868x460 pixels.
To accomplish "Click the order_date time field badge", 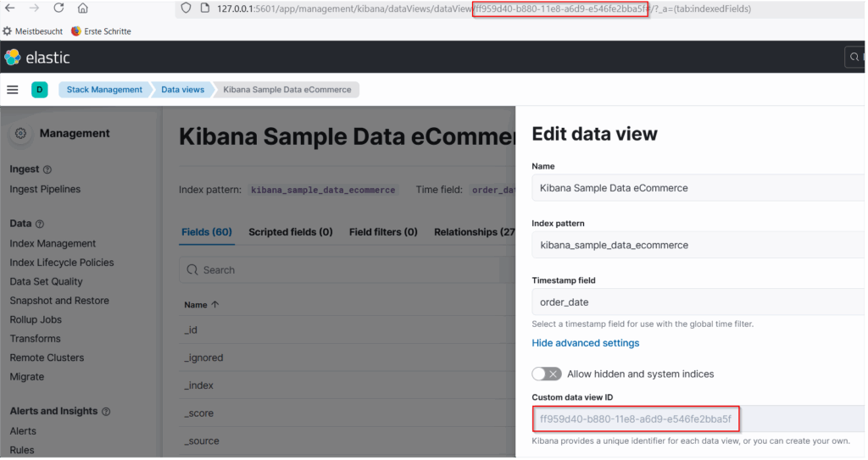I will pyautogui.click(x=492, y=190).
